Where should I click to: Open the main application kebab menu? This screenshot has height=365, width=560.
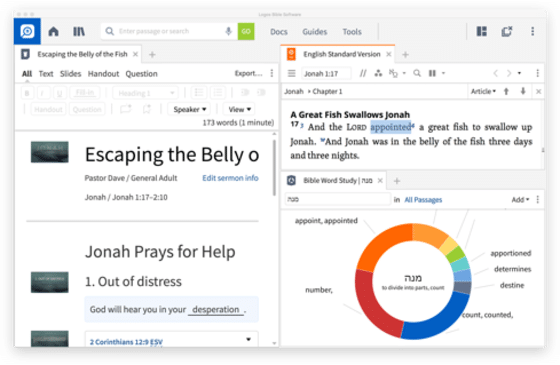pyautogui.click(x=532, y=31)
